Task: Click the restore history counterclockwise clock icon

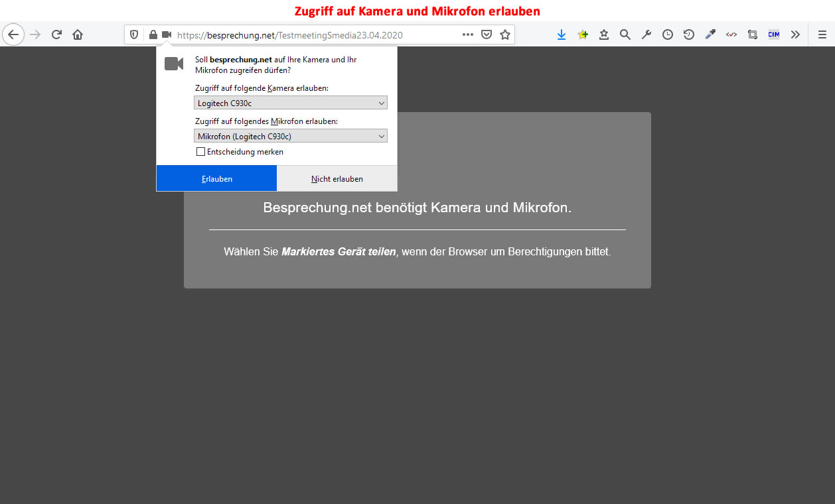Action: point(689,34)
